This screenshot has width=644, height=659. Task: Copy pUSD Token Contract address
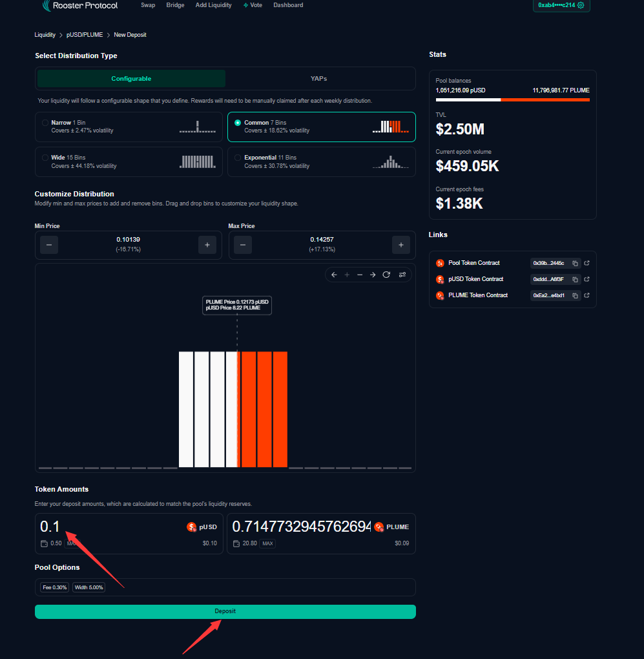point(575,280)
